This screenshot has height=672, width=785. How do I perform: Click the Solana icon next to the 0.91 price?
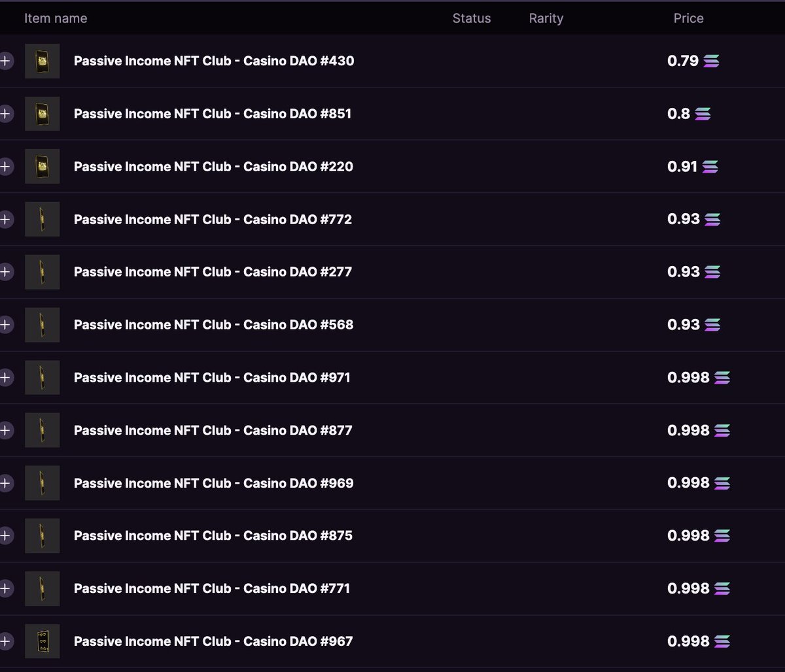(710, 167)
